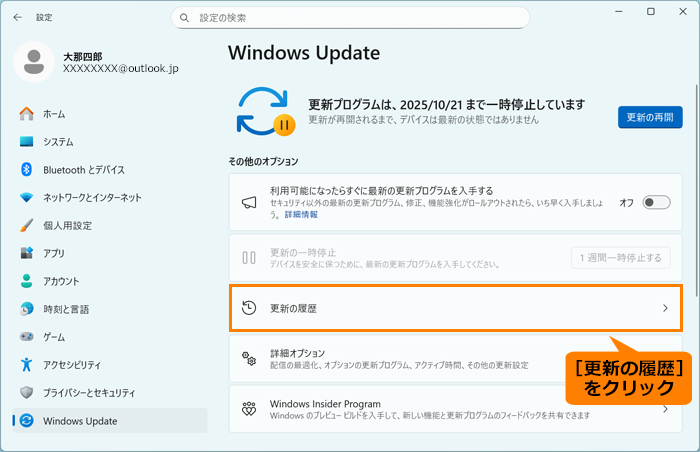
Task: Open the 更新の履歴 row
Action: tap(455, 308)
